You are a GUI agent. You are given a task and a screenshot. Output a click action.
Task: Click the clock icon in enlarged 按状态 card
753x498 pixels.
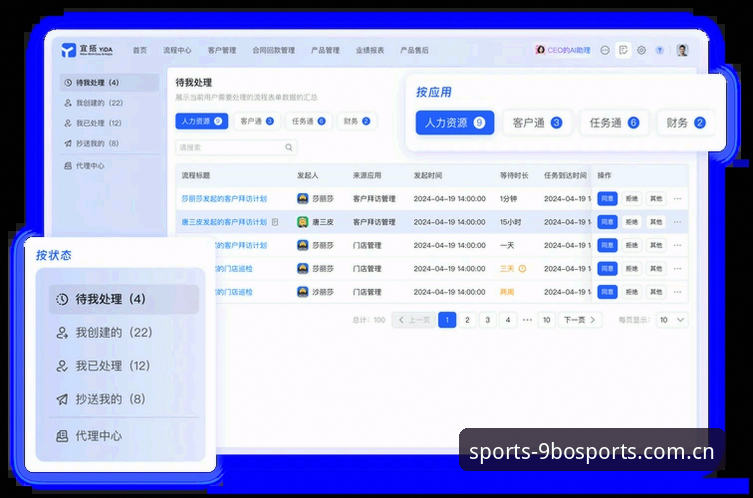click(x=62, y=299)
